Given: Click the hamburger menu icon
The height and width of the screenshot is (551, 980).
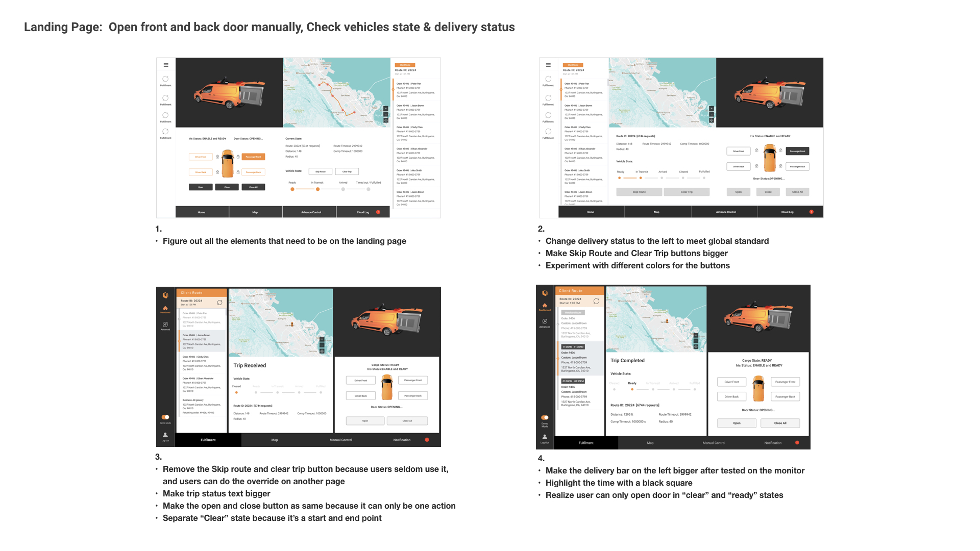Looking at the screenshot, I should [x=166, y=65].
